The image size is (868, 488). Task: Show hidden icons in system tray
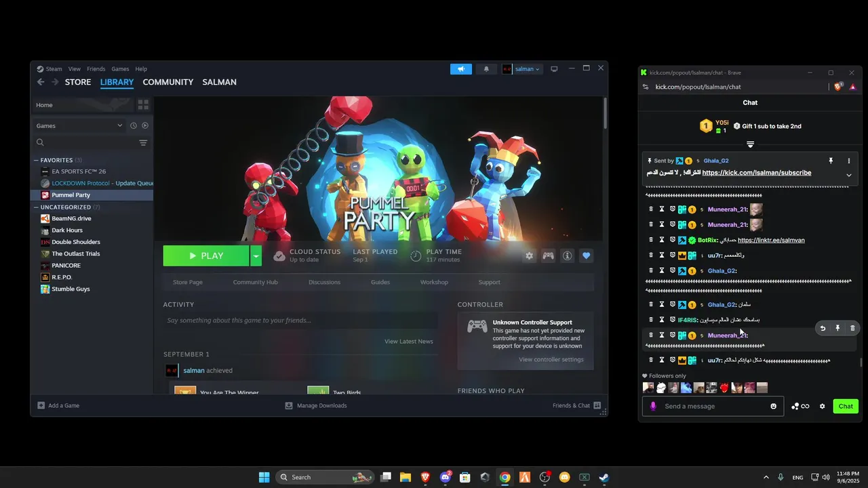766,477
